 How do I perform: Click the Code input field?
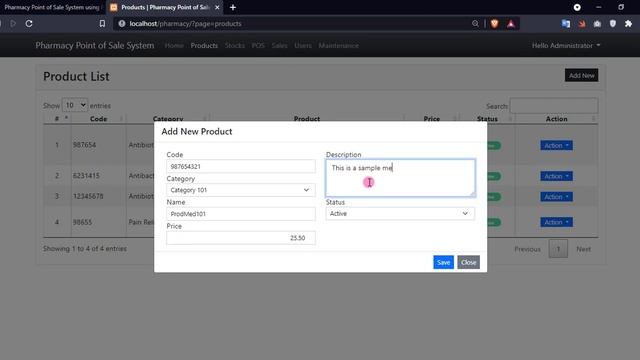point(241,166)
